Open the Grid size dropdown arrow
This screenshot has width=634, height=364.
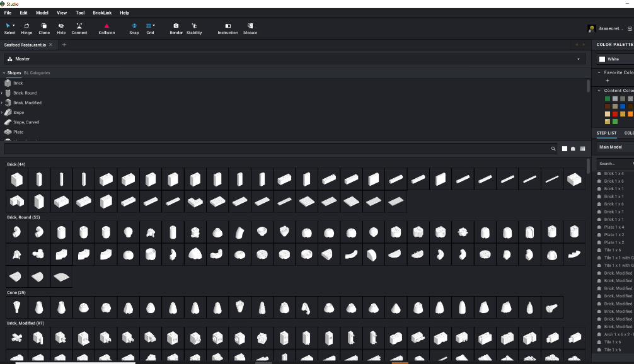(x=154, y=25)
